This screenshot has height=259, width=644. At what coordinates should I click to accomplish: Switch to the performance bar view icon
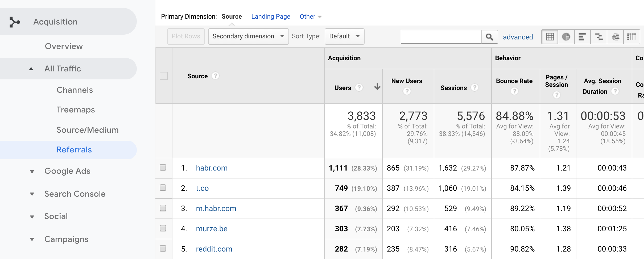[x=582, y=37]
